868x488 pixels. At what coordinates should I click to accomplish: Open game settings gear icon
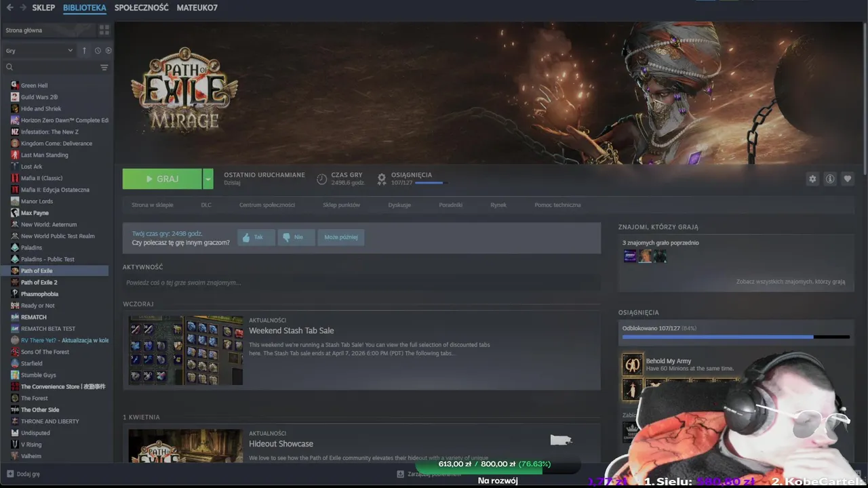click(812, 179)
